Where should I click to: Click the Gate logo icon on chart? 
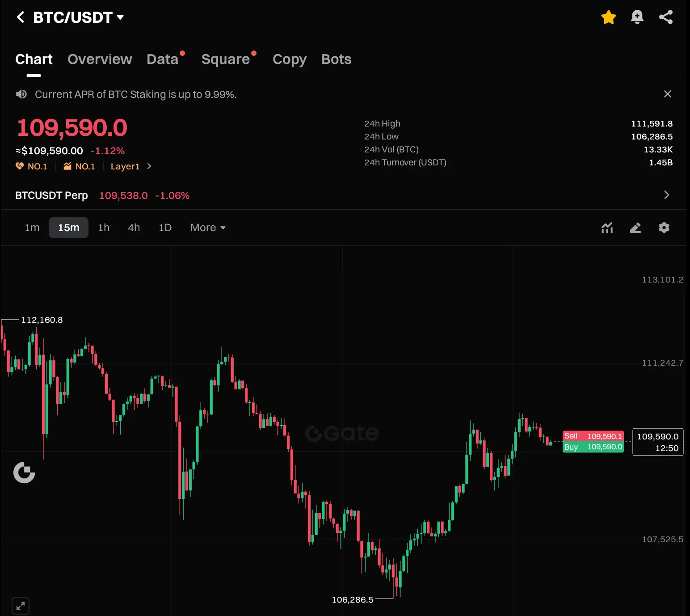(24, 473)
